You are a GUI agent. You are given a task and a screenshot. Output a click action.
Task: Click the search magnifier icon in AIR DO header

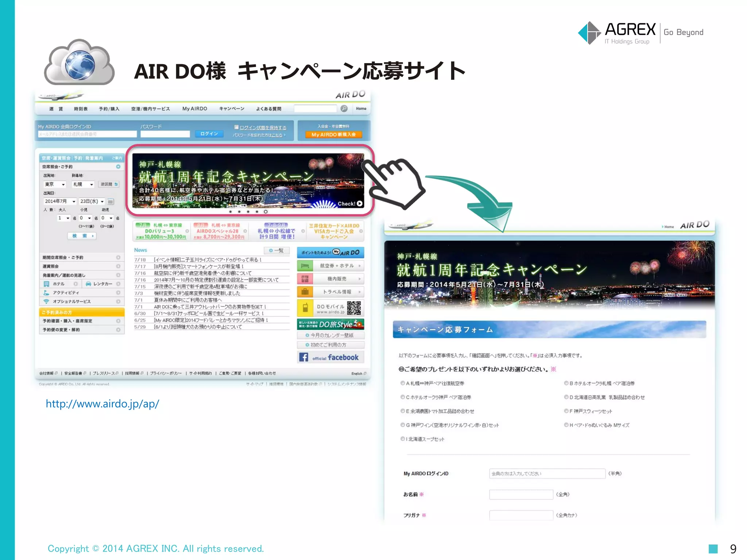[x=344, y=108]
